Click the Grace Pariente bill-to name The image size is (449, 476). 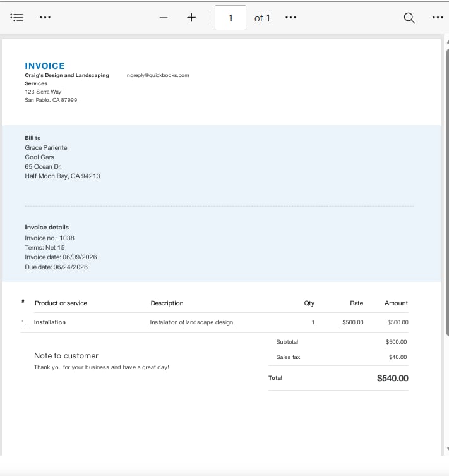46,147
